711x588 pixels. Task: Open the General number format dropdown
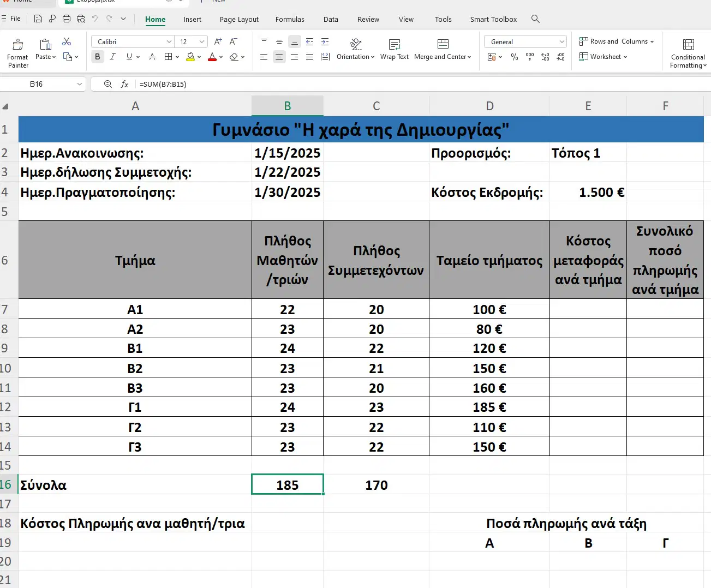(561, 41)
